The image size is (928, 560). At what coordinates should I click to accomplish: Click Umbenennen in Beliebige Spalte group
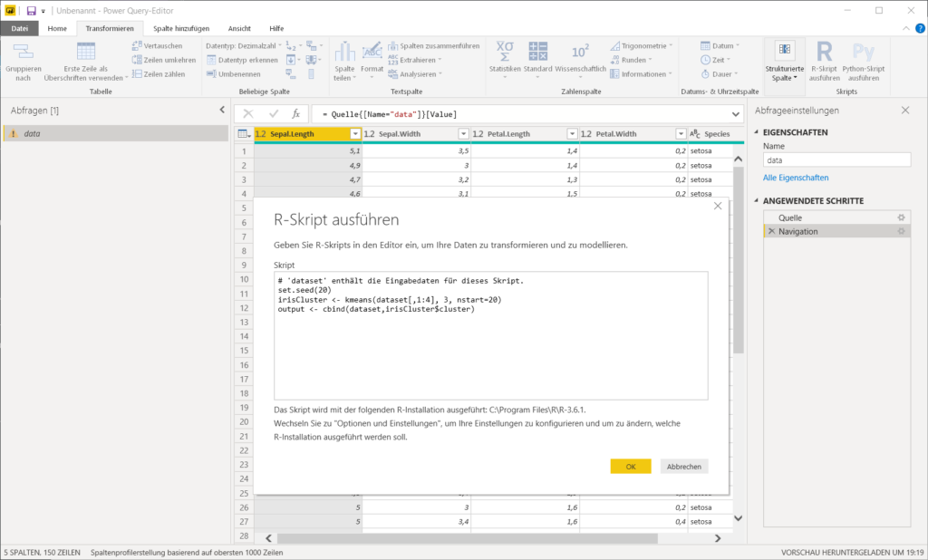pos(233,74)
